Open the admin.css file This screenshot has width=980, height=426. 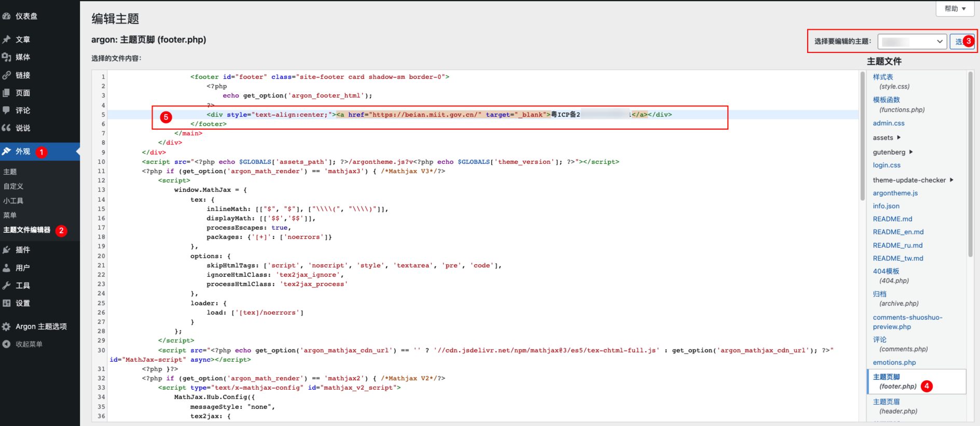pyautogui.click(x=889, y=123)
